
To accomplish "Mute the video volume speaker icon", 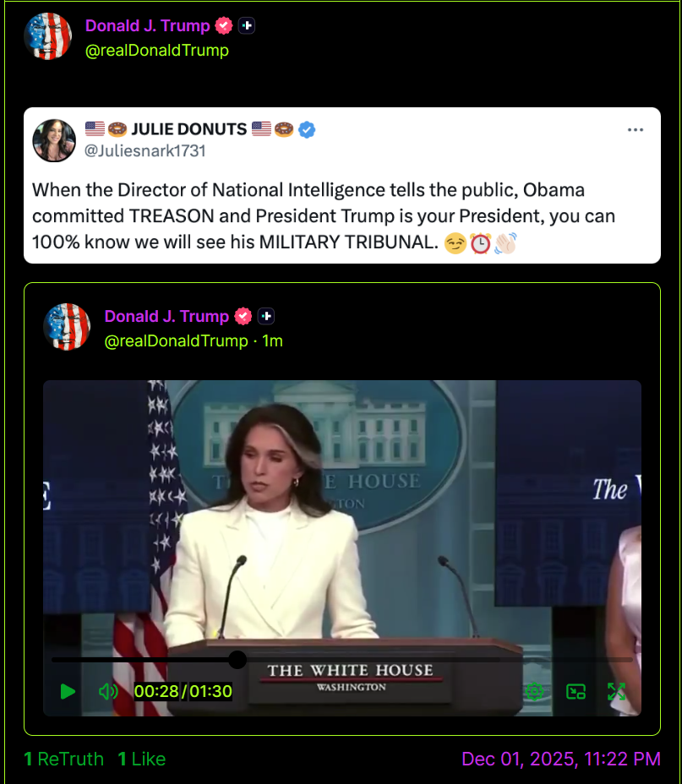I will [x=108, y=692].
